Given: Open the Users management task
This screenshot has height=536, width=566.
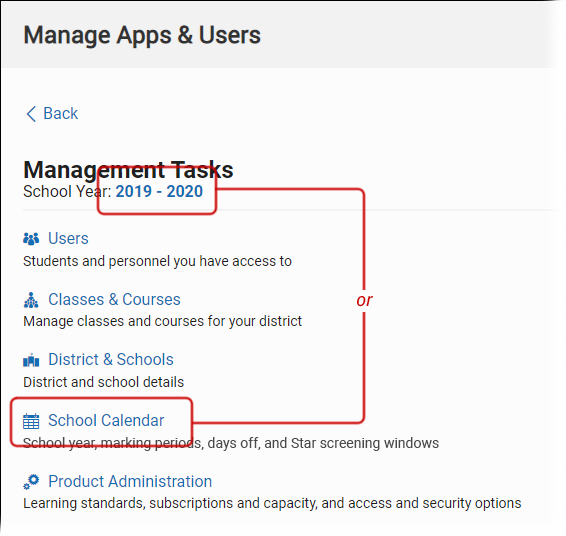Looking at the screenshot, I should pyautogui.click(x=68, y=239).
